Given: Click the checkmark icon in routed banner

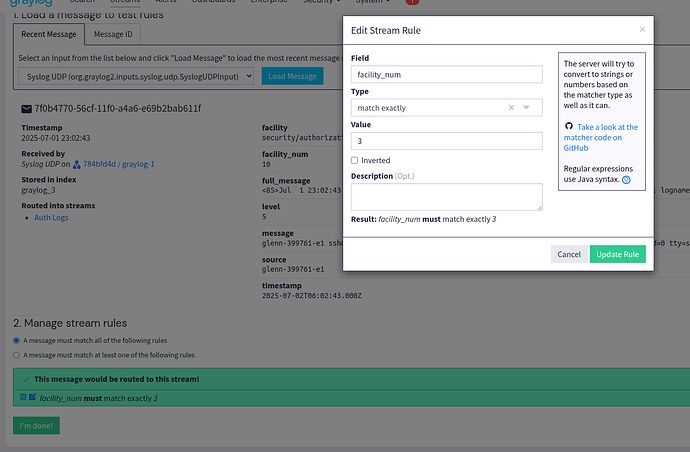Looking at the screenshot, I should click(x=26, y=379).
